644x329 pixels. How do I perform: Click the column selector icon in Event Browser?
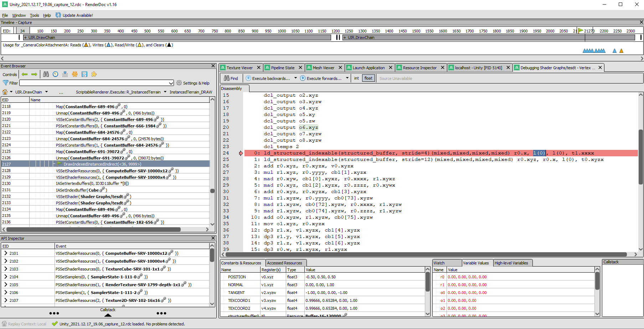tap(65, 74)
